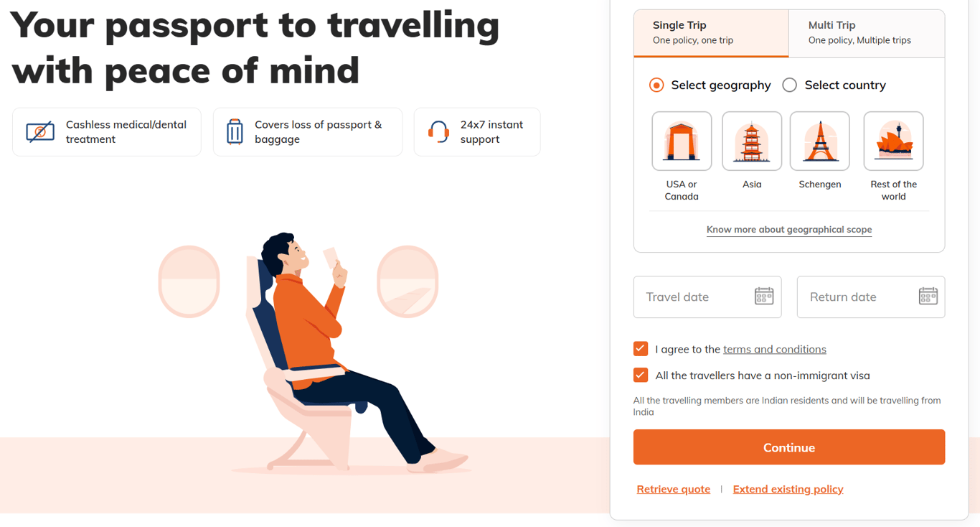This screenshot has height=527, width=980.
Task: Pick the Schengen Eiffel Tower icon
Action: tap(819, 141)
